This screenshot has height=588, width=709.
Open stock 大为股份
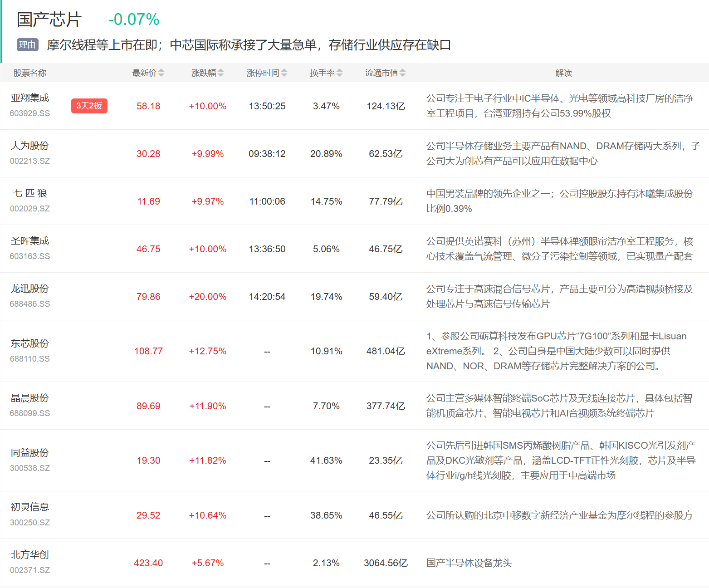point(30,146)
